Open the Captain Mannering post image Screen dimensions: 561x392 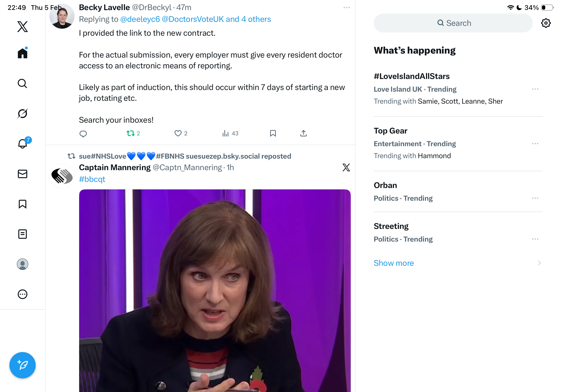215,290
